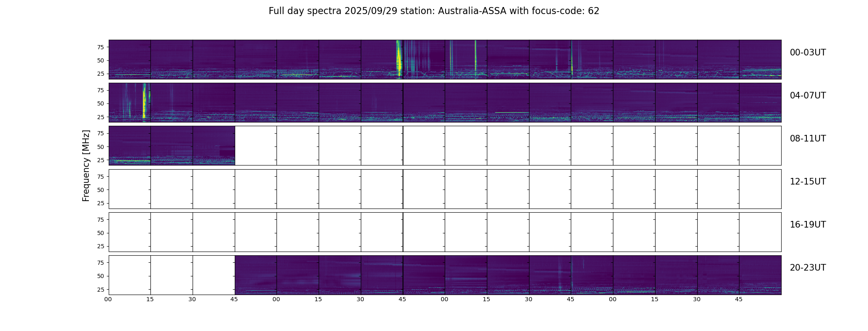This screenshot has height=331, width=868.
Task: Click the '75' frequency tick of top row
Action: 100,47
